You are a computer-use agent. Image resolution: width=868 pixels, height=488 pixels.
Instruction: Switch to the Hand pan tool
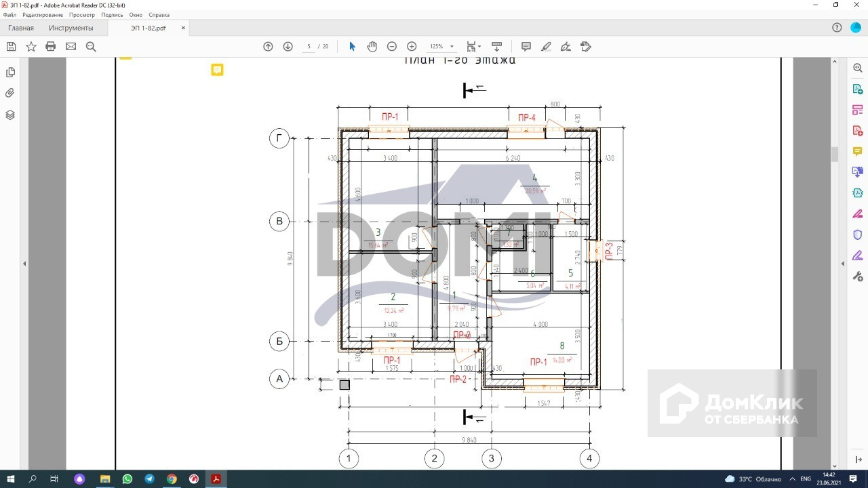tap(372, 46)
